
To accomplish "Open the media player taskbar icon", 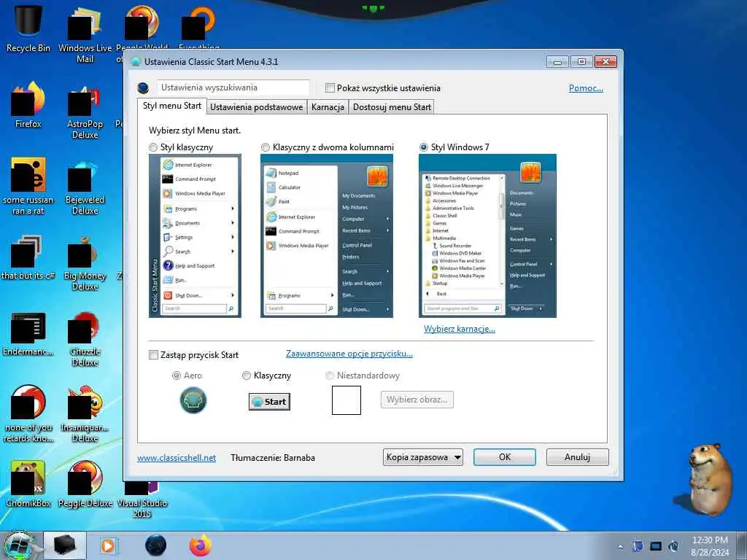I will click(x=109, y=545).
